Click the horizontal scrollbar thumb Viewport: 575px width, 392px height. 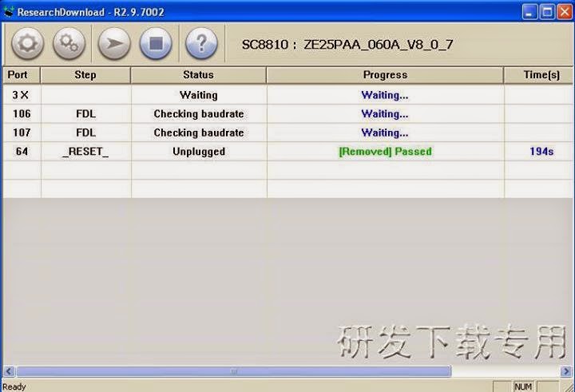pyautogui.click(x=234, y=371)
